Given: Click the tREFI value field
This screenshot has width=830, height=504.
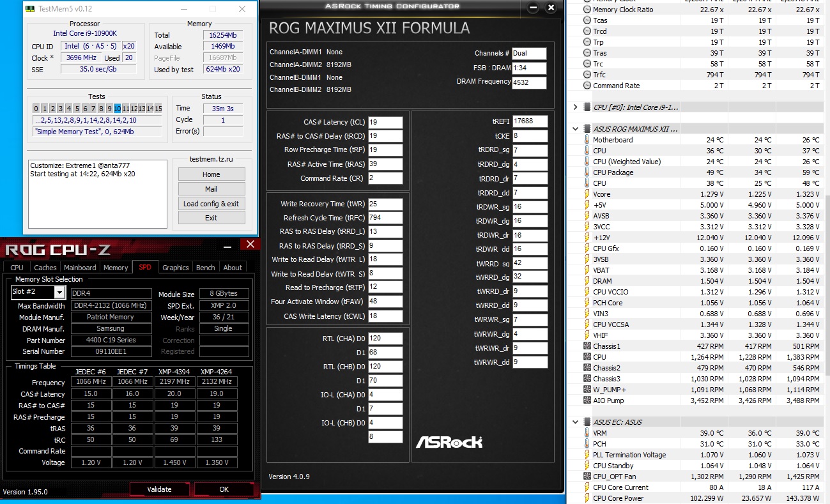Looking at the screenshot, I should [x=530, y=121].
